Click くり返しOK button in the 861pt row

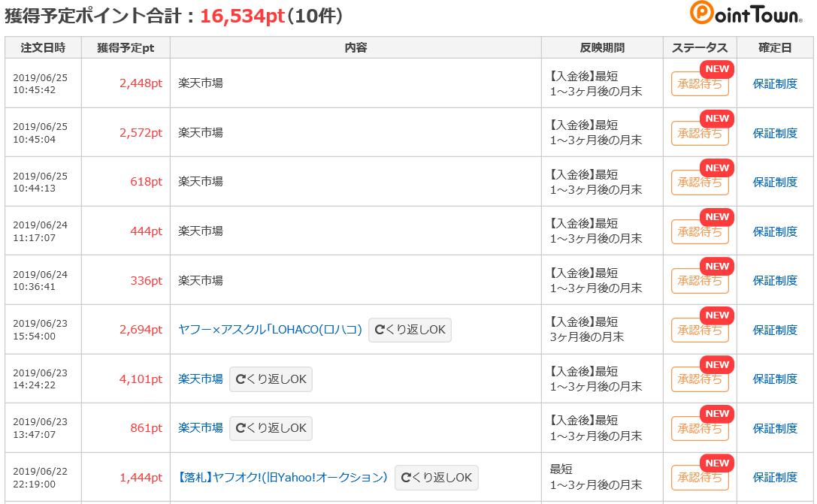point(271,428)
